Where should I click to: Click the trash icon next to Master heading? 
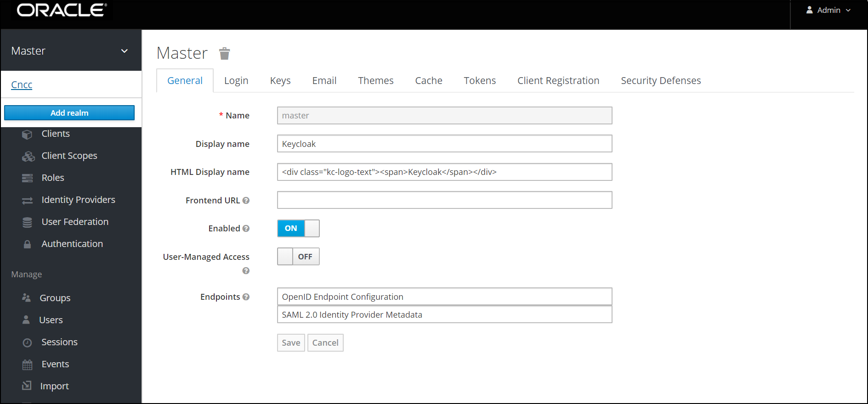click(224, 54)
